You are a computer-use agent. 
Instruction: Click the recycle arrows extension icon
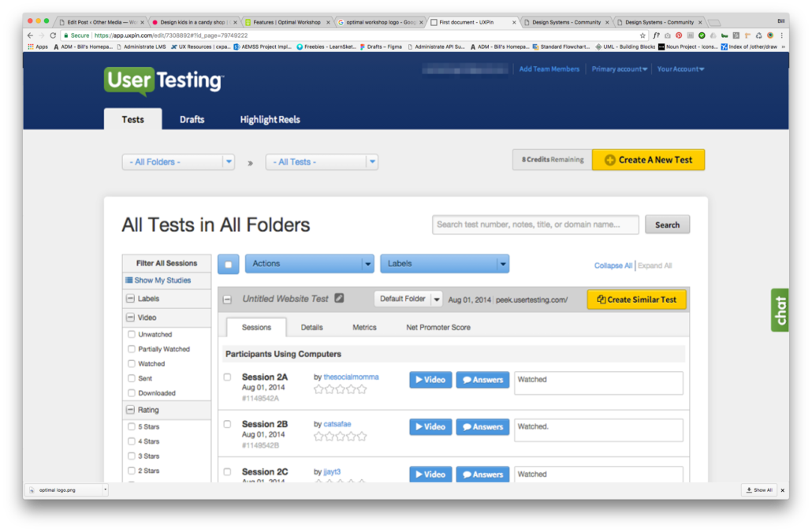758,35
